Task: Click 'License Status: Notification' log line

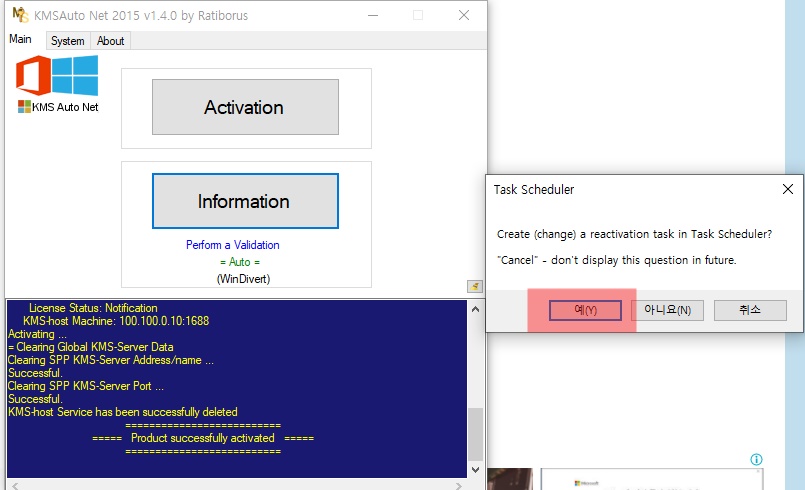Action: click(93, 308)
